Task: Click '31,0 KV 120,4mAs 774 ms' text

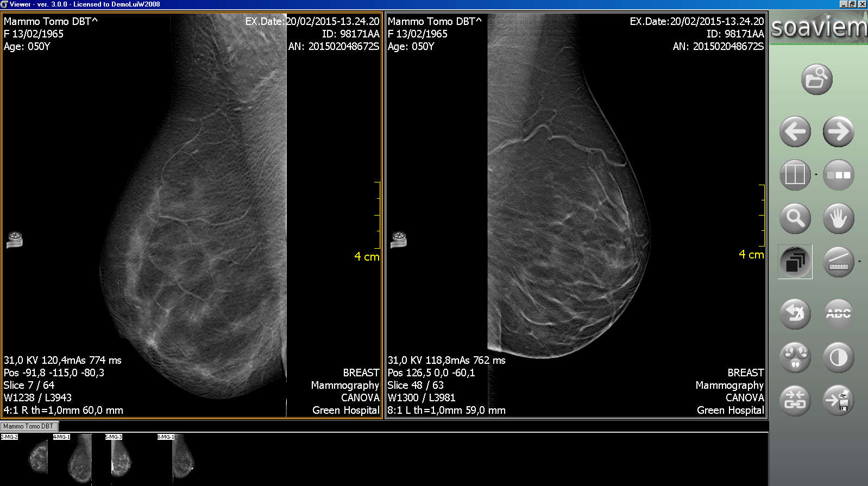Action: [x=62, y=360]
